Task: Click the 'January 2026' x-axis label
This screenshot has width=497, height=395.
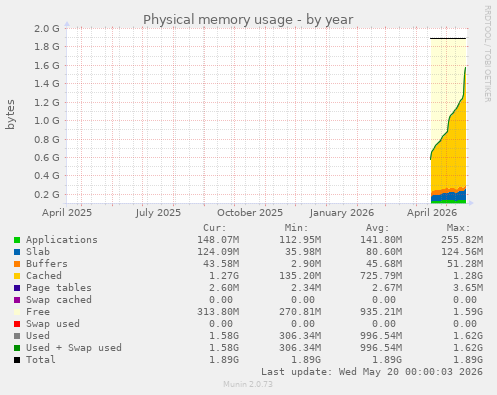Action: pyautogui.click(x=342, y=213)
